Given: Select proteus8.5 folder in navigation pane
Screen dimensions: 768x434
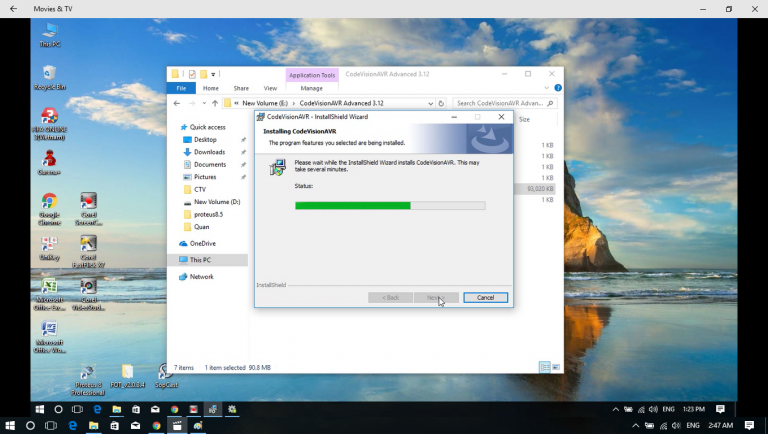Looking at the screenshot, I should coord(208,215).
